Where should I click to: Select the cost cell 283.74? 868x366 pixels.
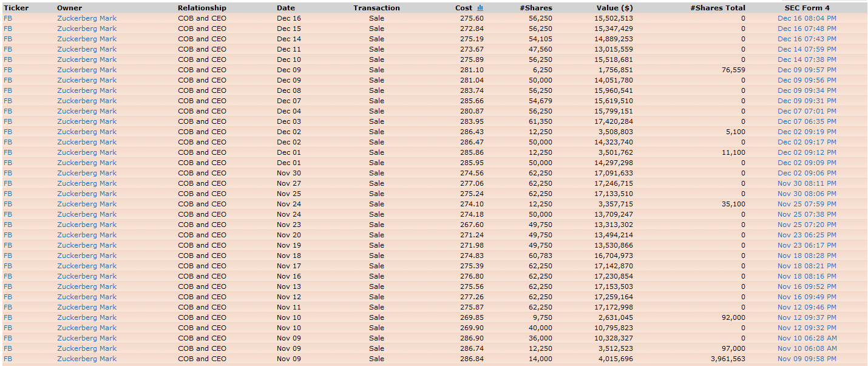[x=472, y=90]
